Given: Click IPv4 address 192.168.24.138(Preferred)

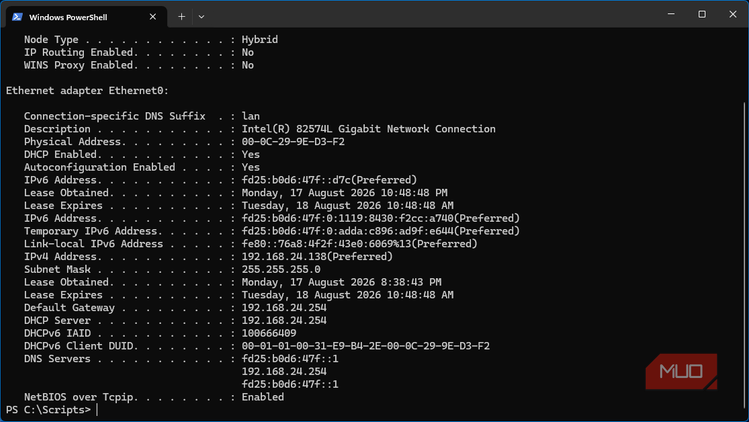Looking at the screenshot, I should click(x=317, y=257).
